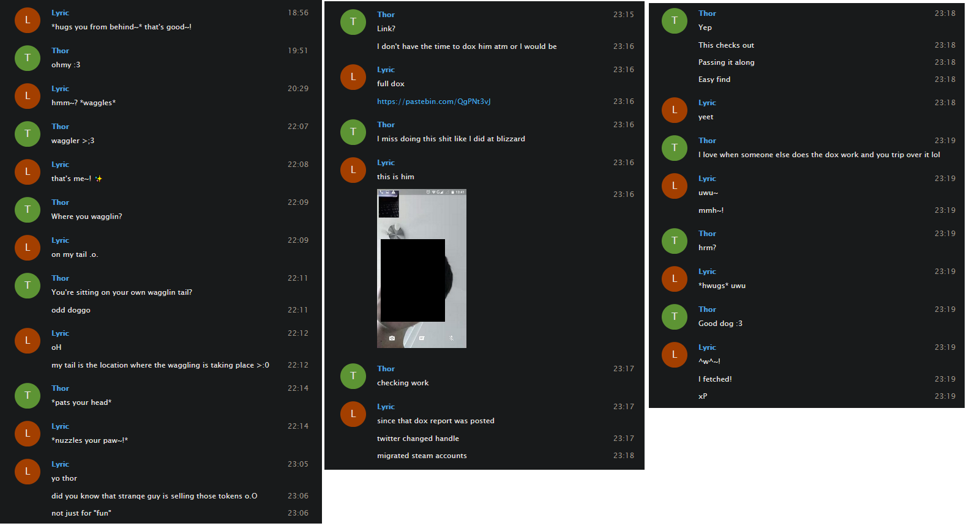
Task: Click Lyric's avatar next to 'full dox'
Action: pos(353,77)
